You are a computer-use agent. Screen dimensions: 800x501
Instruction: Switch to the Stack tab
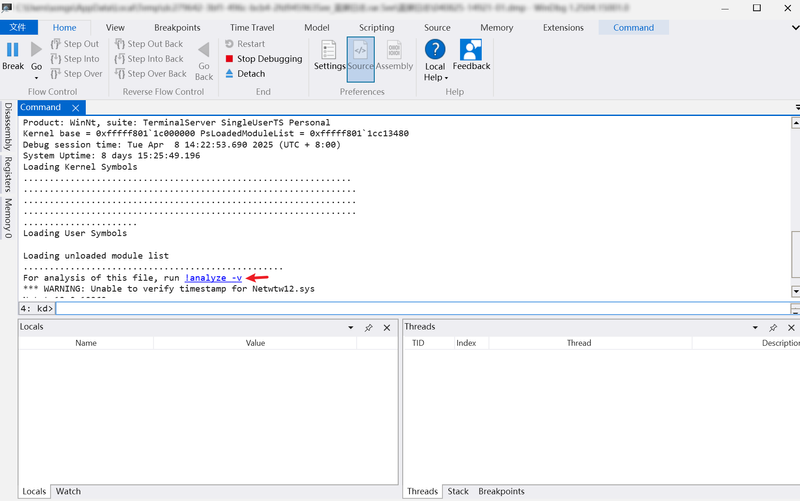(458, 491)
